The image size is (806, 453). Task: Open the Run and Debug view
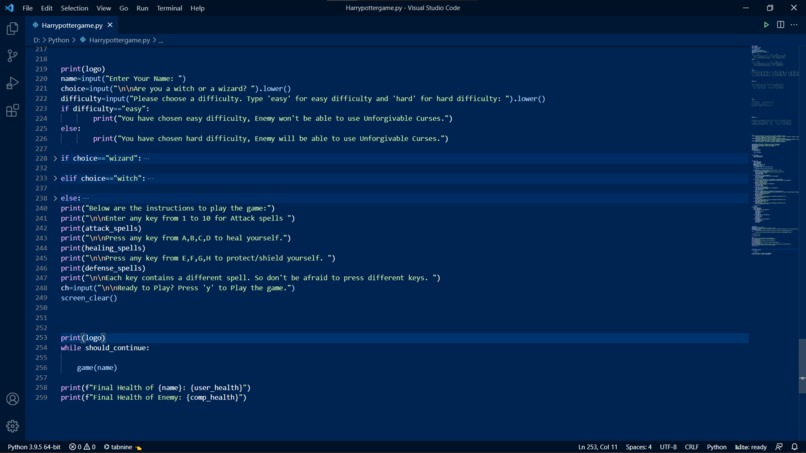[x=12, y=83]
